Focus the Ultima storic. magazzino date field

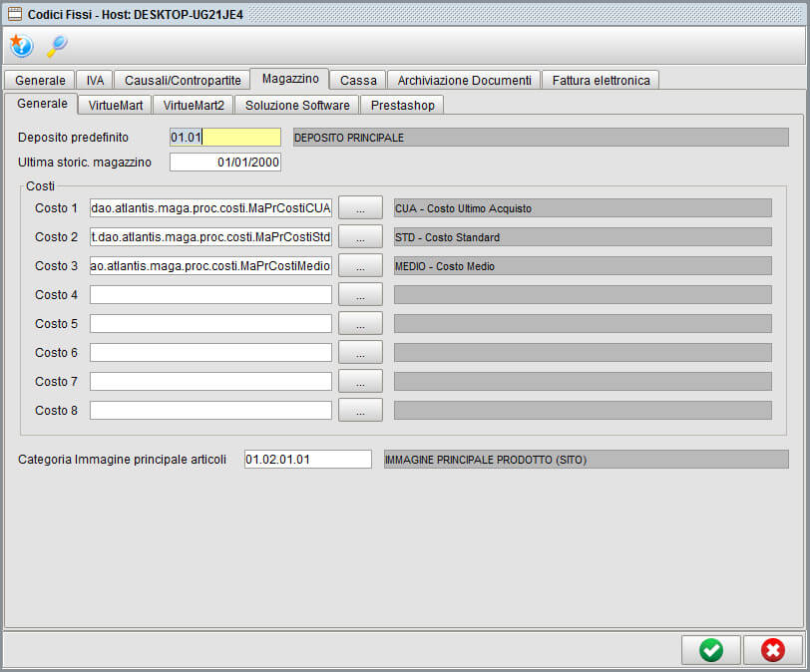(x=224, y=163)
